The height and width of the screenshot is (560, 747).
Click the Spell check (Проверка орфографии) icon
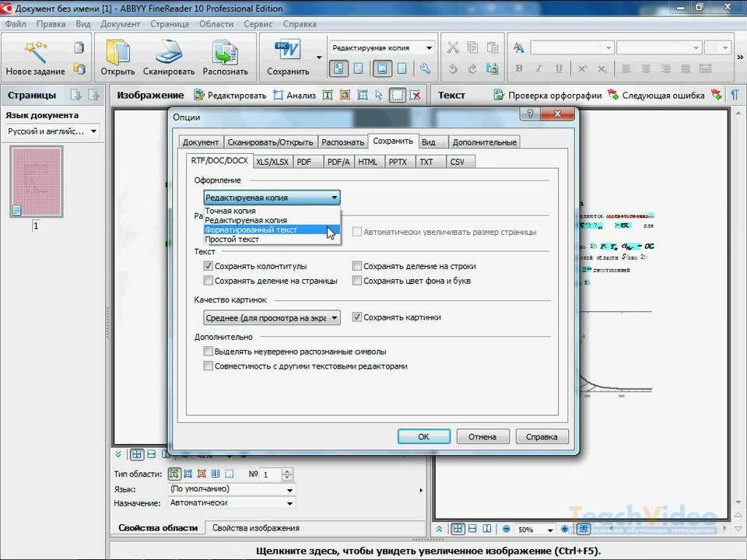498,95
